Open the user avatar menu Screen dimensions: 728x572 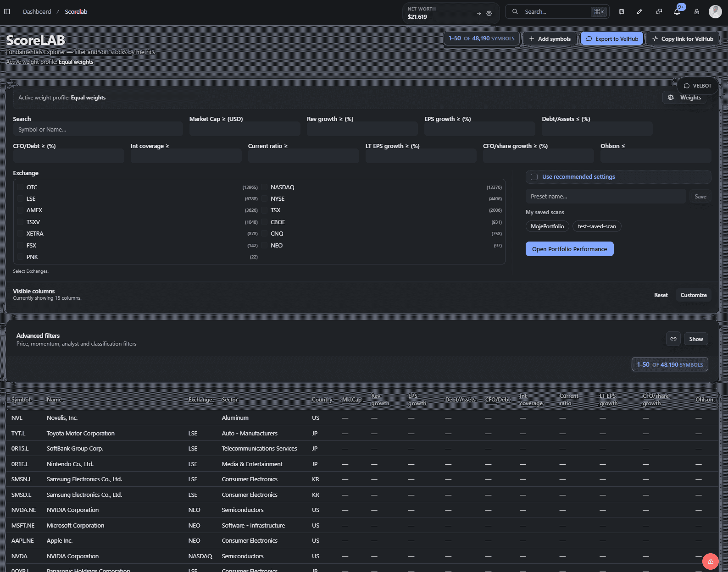[715, 11]
